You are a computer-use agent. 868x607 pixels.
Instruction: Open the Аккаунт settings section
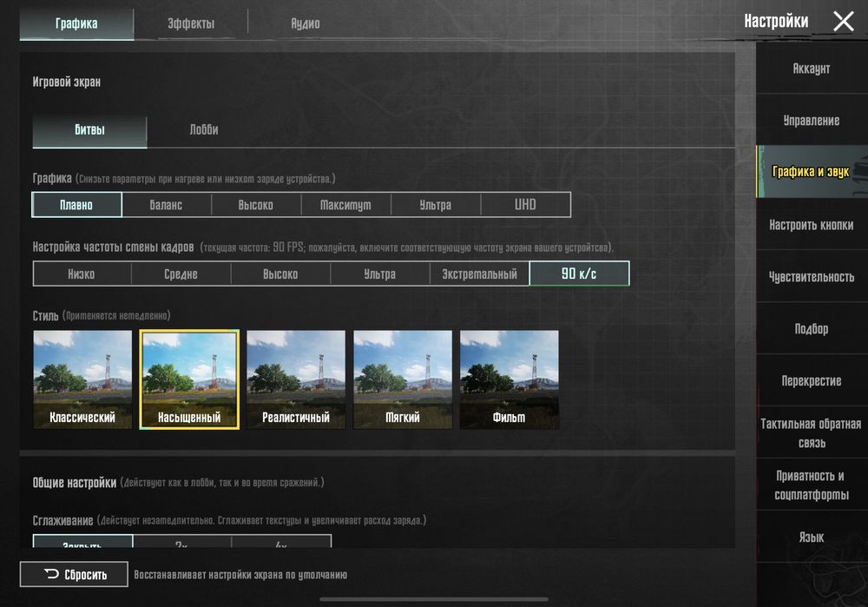(x=812, y=69)
